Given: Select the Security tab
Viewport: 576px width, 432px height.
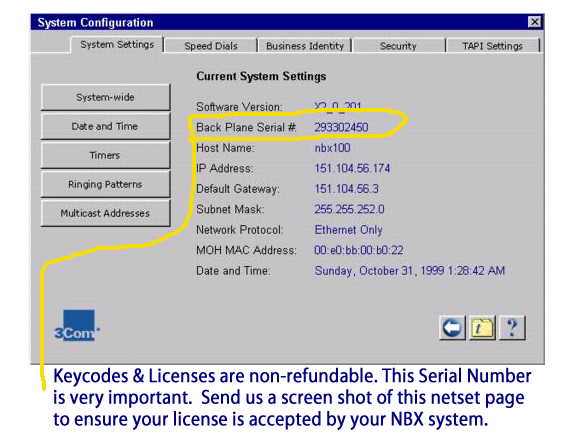Looking at the screenshot, I should pyautogui.click(x=398, y=46).
